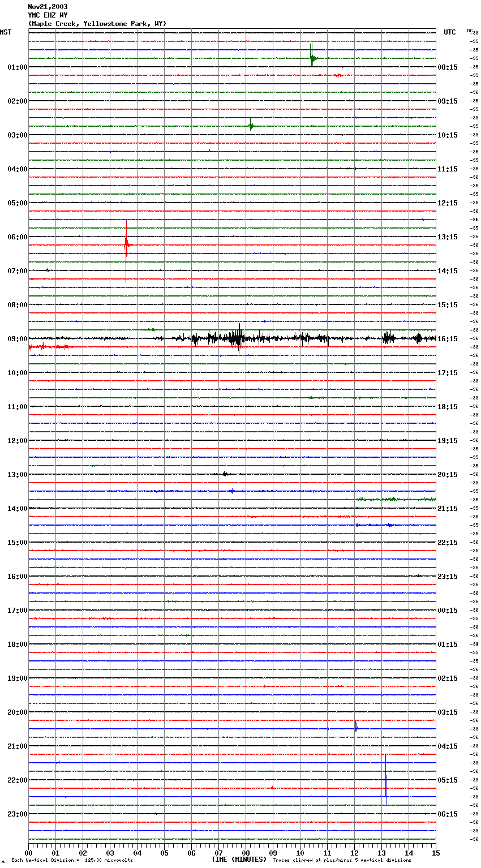Click the date label Nov21,2003
This screenshot has height=868, width=481.
48,7
